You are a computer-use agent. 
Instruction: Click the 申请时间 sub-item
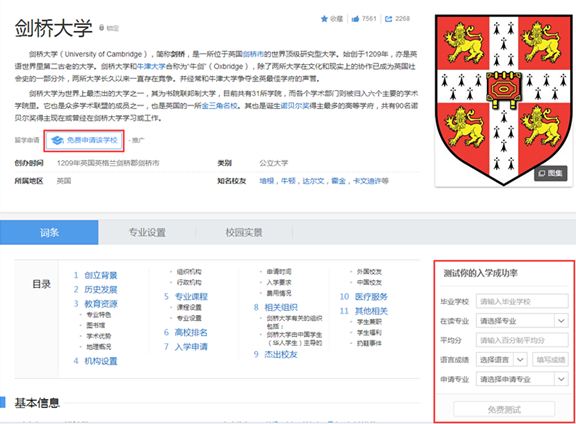[x=279, y=272]
